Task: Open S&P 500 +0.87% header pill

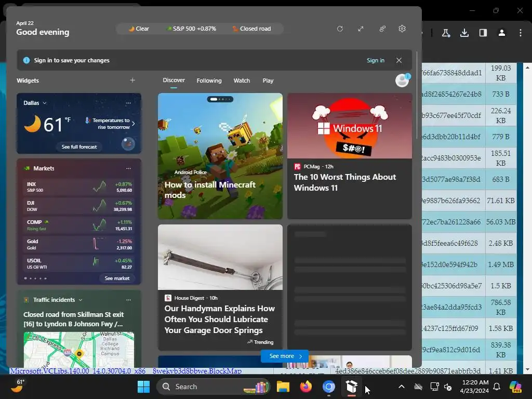Action: tap(192, 29)
